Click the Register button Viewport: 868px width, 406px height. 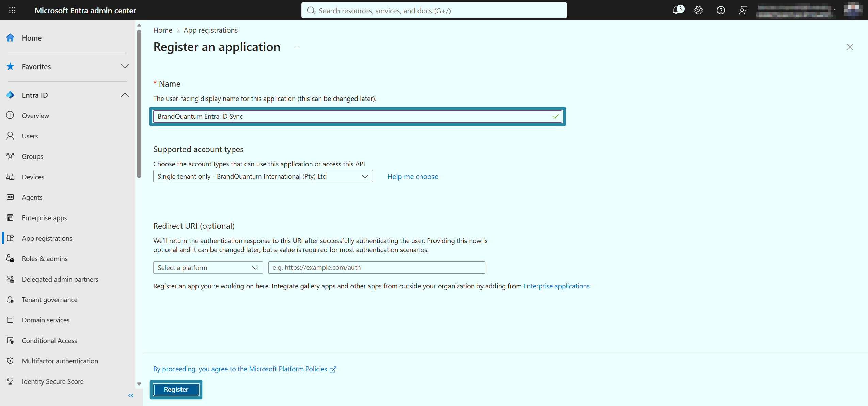click(176, 389)
